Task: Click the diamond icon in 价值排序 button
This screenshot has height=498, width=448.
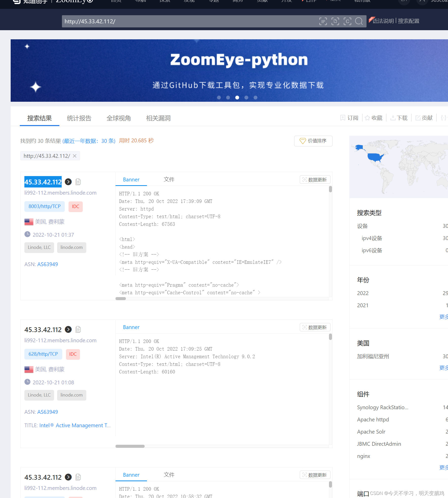Action: pyautogui.click(x=303, y=141)
